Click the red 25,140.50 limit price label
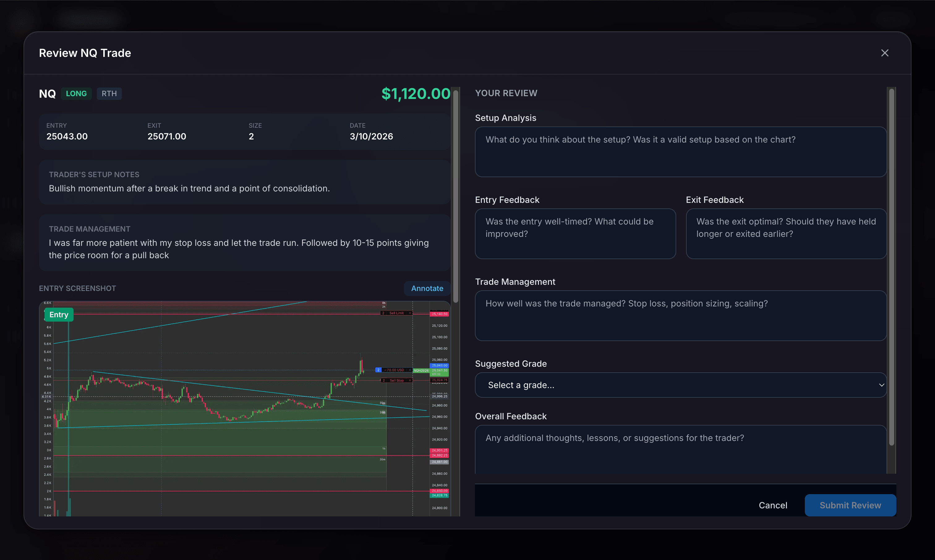935x560 pixels. [x=439, y=314]
